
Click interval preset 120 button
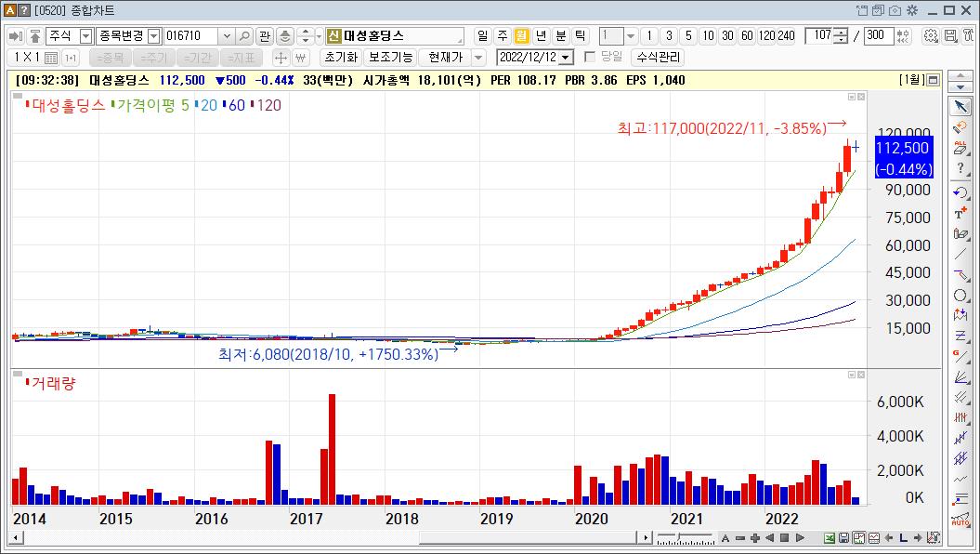(x=767, y=36)
